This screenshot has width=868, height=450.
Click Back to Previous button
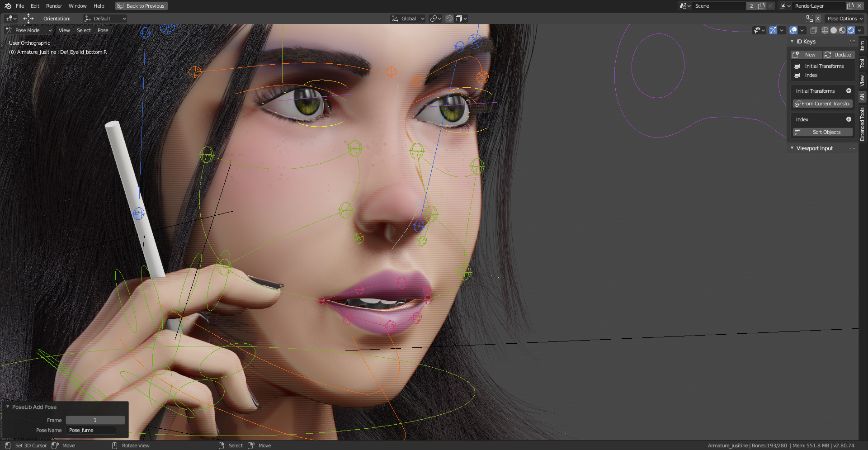pyautogui.click(x=141, y=6)
